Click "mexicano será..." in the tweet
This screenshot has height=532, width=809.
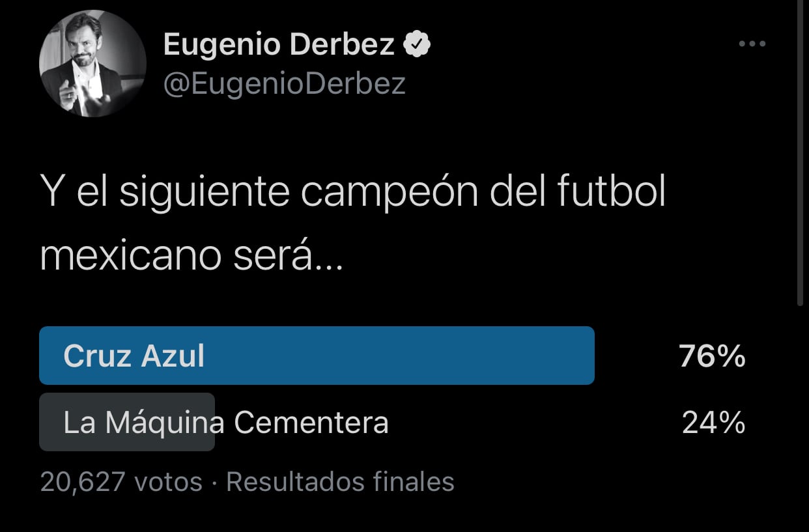tap(190, 255)
